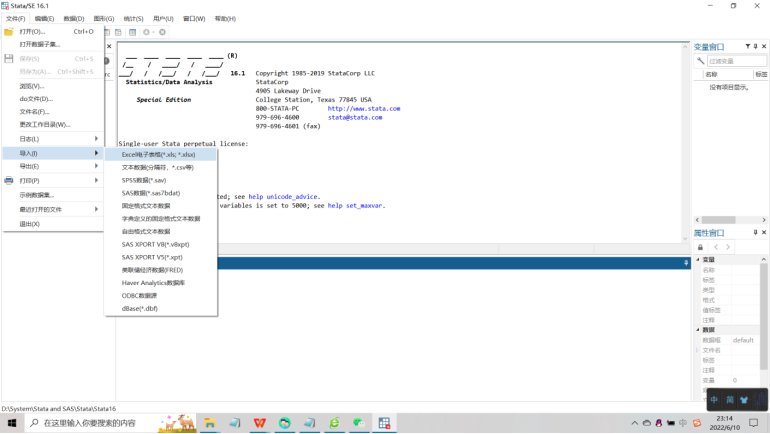This screenshot has height=434, width=770.
Task: Expand the 导出(E) submenu
Action: (96, 166)
